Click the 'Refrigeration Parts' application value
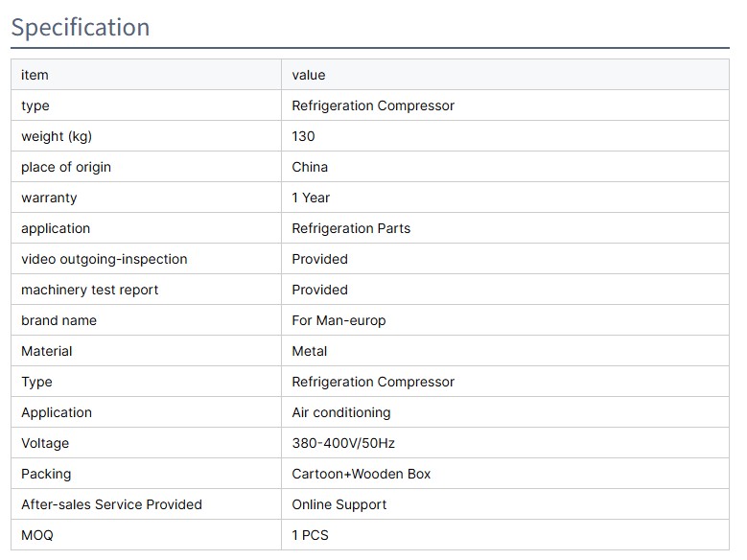Viewport: 747px width, 560px height. coord(351,228)
